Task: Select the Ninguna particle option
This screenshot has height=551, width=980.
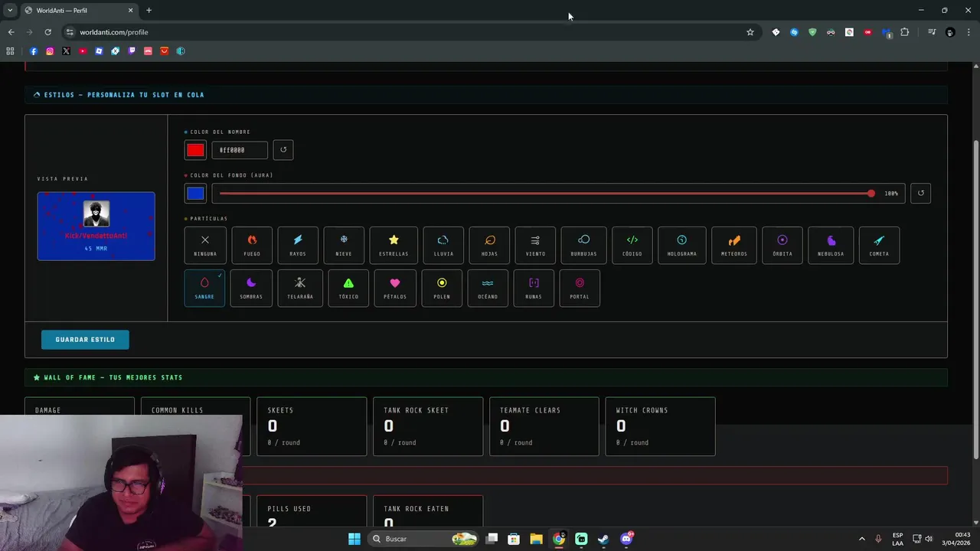Action: [205, 245]
